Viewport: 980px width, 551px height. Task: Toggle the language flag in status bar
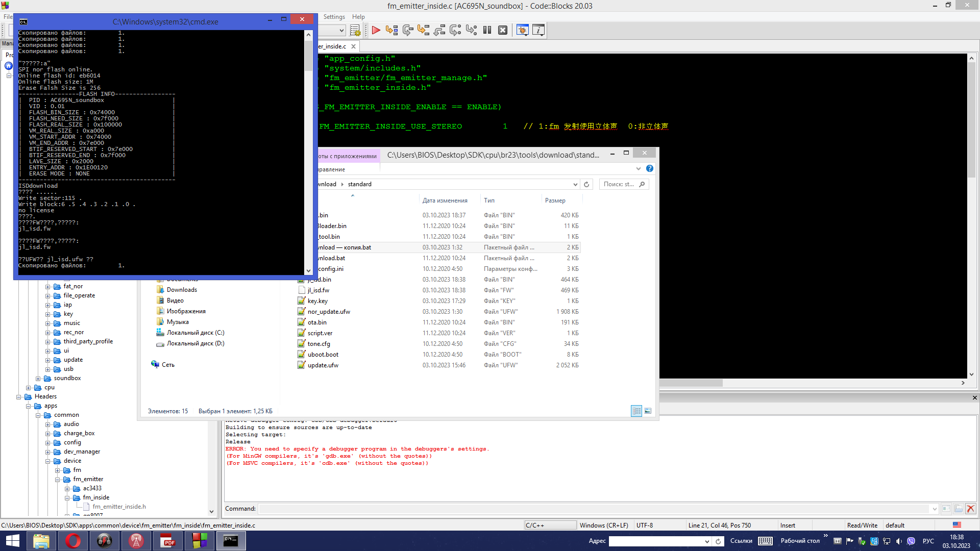click(957, 525)
